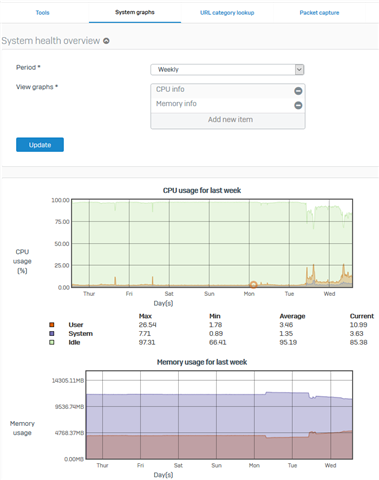The height and width of the screenshot is (480, 379).
Task: Click the green Idle legend swatch
Action: tap(52, 342)
